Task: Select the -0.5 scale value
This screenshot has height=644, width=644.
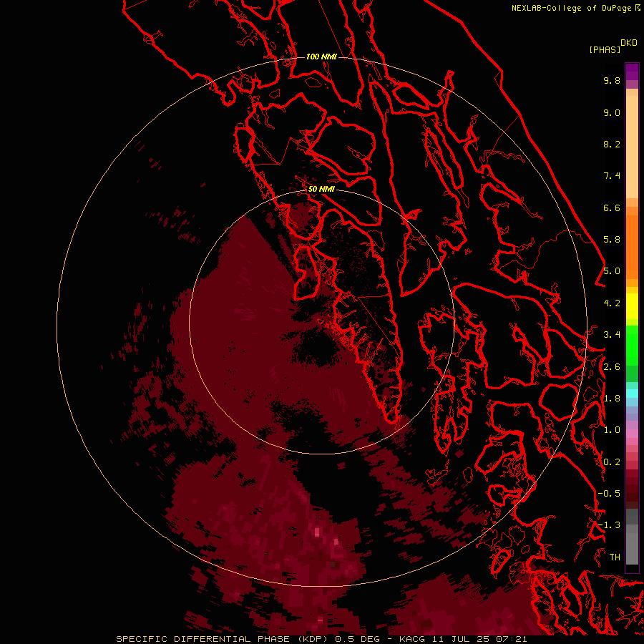Action: pos(609,494)
